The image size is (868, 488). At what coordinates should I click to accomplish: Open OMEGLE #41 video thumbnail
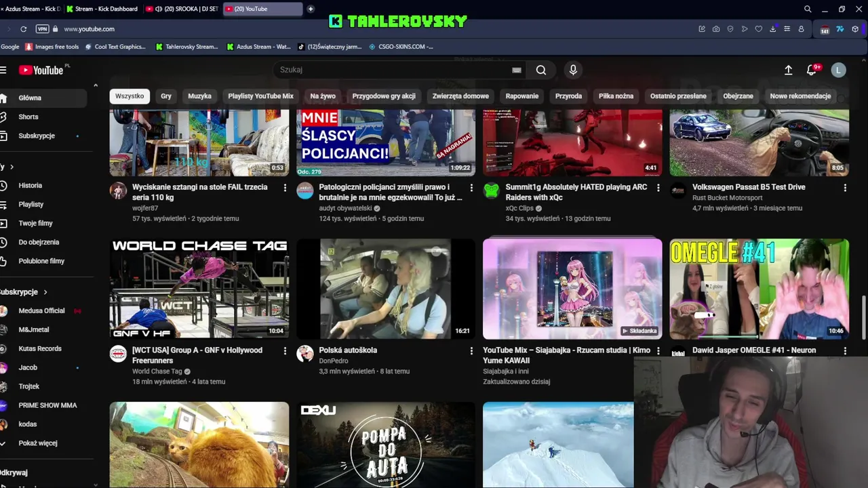click(759, 288)
